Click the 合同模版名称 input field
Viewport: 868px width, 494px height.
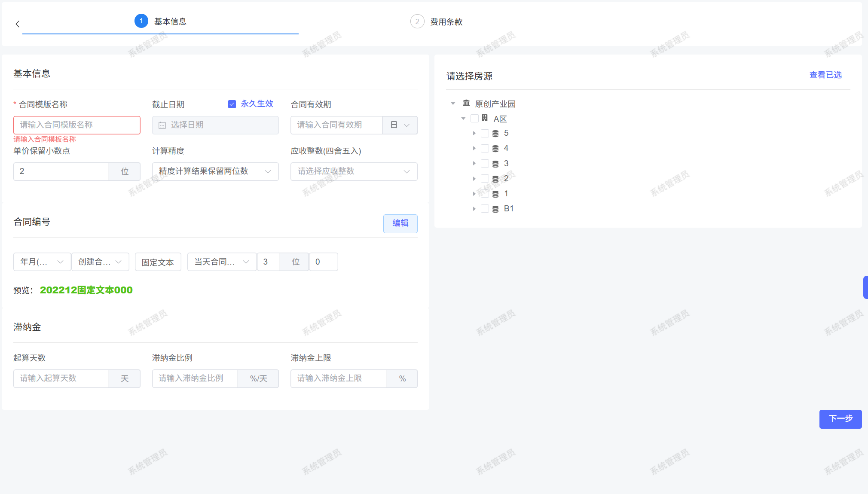pyautogui.click(x=76, y=125)
